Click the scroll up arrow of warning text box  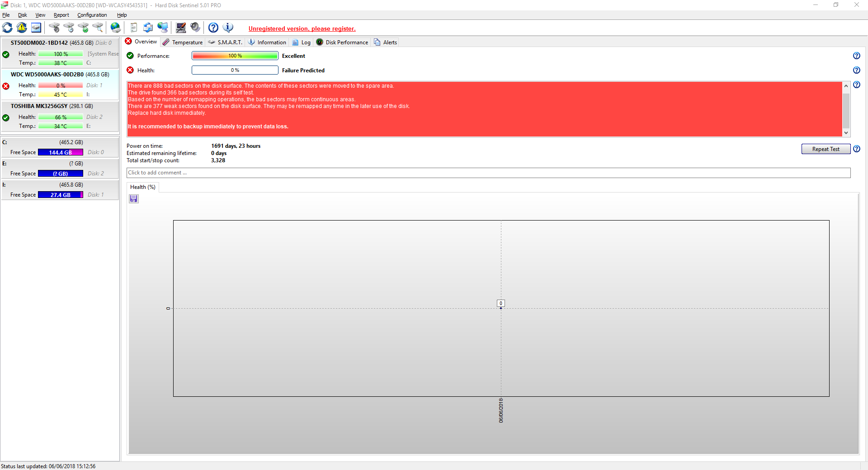tap(846, 86)
